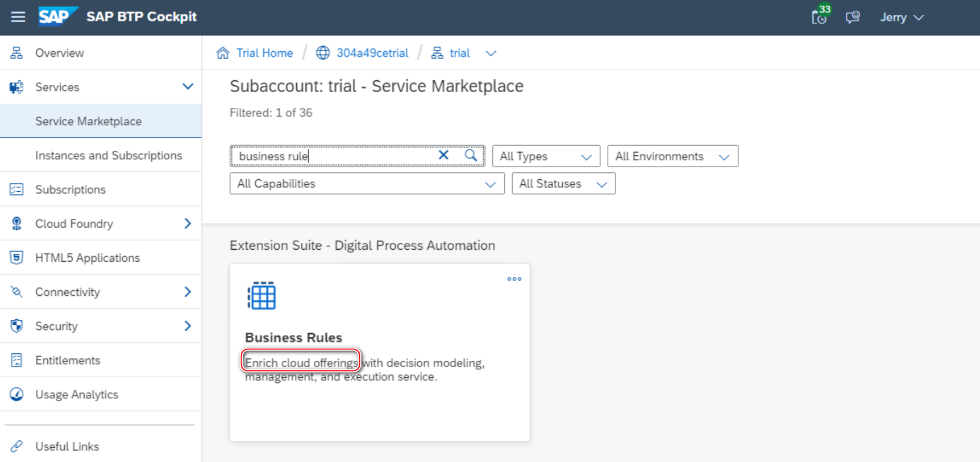Click the Trial Home house icon
The height and width of the screenshot is (462, 980).
point(223,53)
